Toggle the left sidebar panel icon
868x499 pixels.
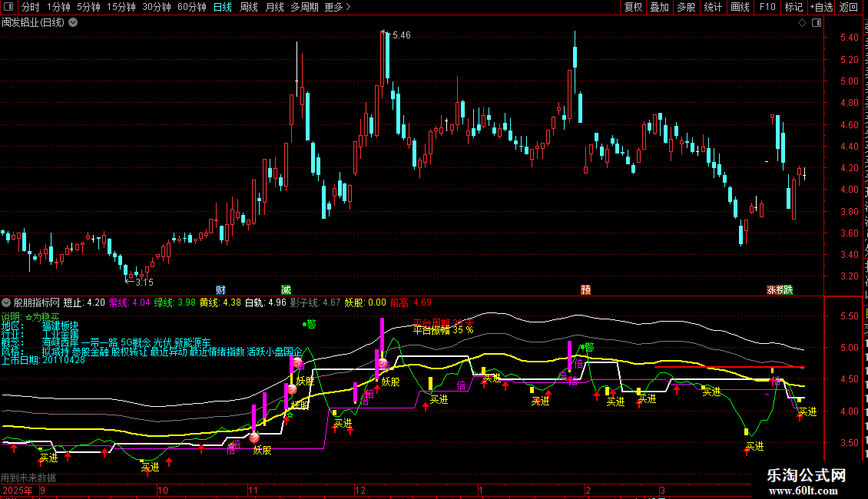pos(8,7)
